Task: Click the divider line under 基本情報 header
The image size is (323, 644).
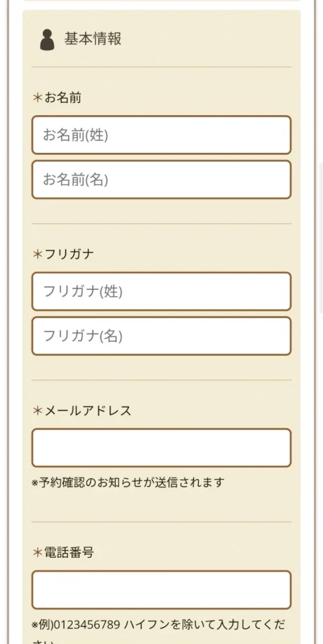Action: coord(161,67)
